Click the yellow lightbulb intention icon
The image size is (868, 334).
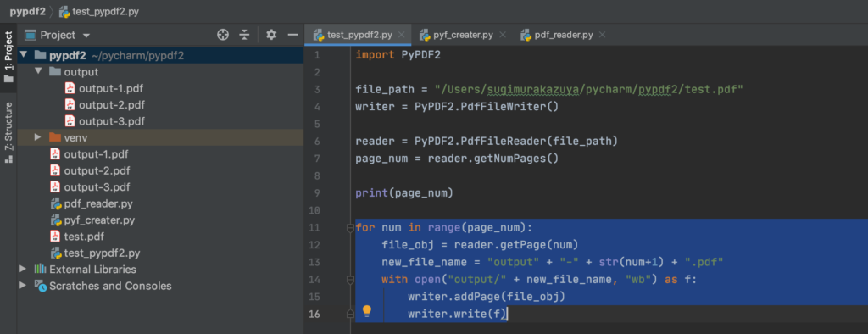[x=366, y=312]
